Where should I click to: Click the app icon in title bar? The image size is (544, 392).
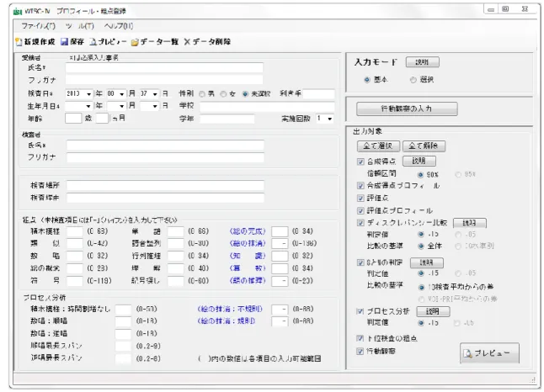[x=18, y=12]
